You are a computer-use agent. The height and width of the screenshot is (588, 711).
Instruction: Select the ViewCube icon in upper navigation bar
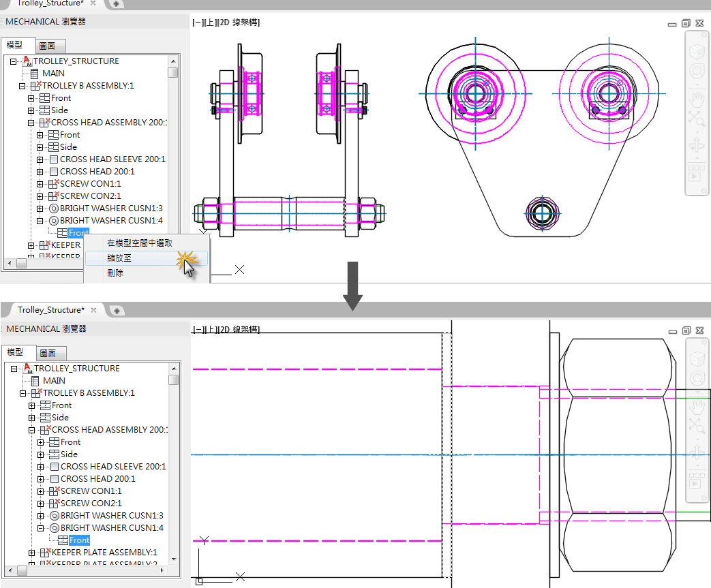[x=697, y=51]
